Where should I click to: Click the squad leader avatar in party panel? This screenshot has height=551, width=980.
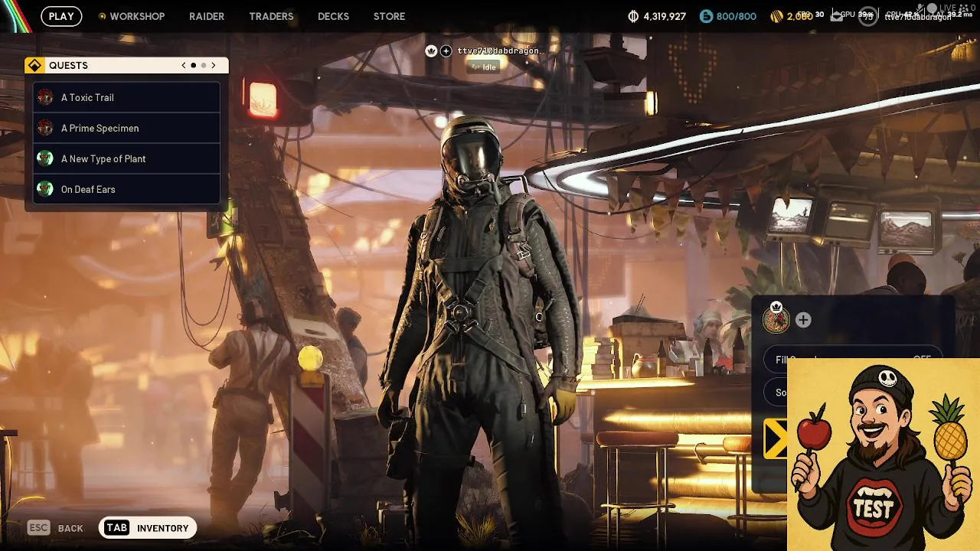coord(776,320)
